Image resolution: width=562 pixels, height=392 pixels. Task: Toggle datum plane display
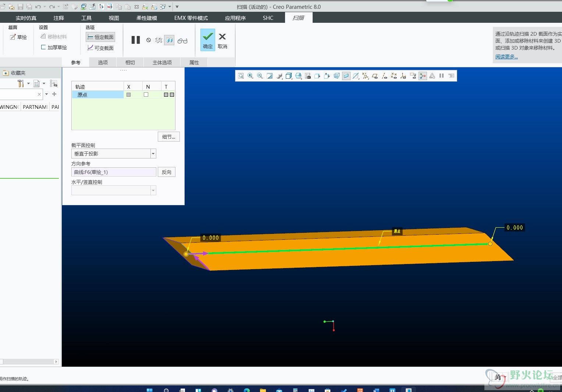pos(375,76)
